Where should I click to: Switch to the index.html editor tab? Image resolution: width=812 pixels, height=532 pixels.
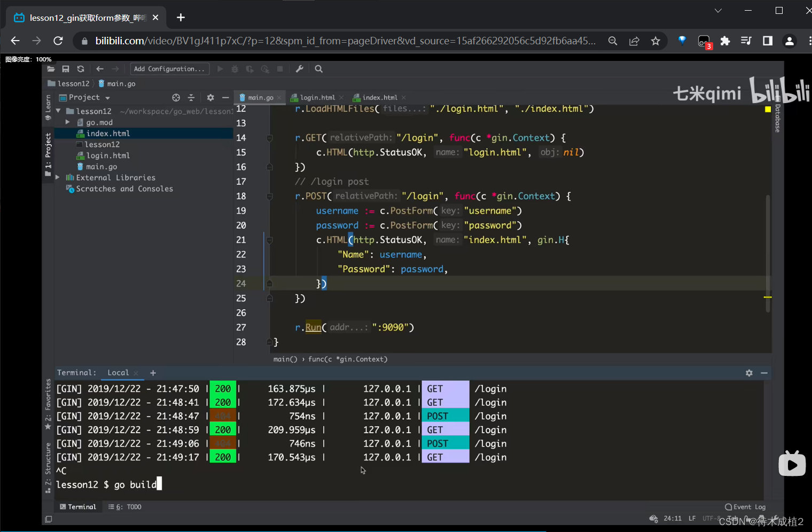pyautogui.click(x=379, y=98)
